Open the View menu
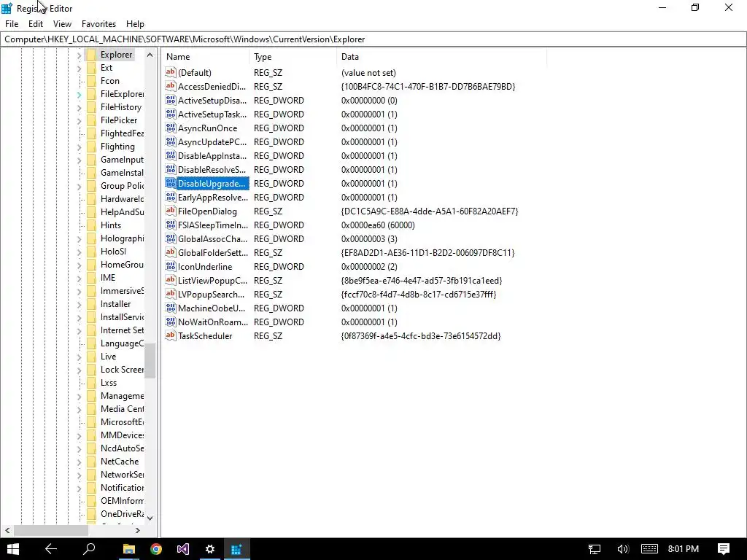The width and height of the screenshot is (747, 560). (x=62, y=24)
